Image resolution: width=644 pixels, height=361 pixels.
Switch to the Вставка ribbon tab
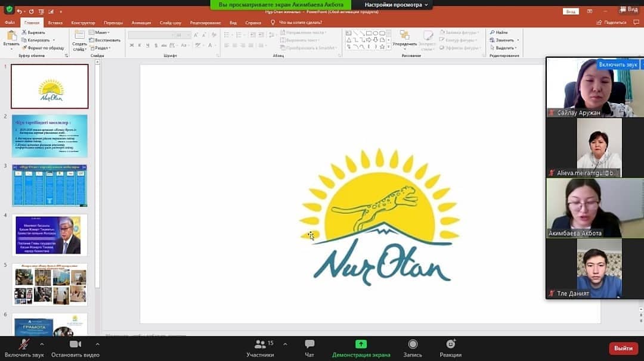tap(55, 23)
